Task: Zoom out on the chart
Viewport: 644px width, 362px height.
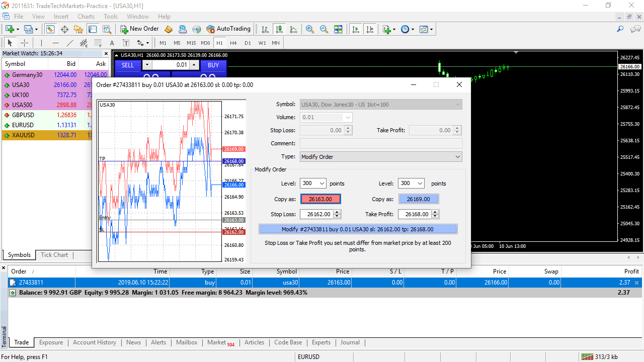Action: [x=324, y=29]
